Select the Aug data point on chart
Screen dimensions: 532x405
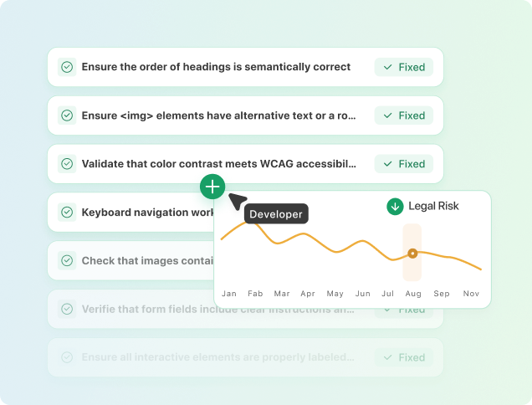(412, 253)
